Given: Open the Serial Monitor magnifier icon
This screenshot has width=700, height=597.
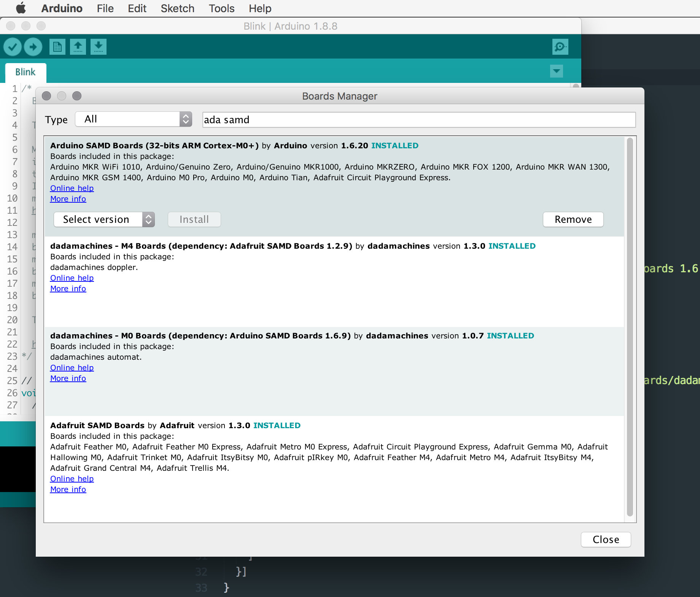Looking at the screenshot, I should pos(560,47).
